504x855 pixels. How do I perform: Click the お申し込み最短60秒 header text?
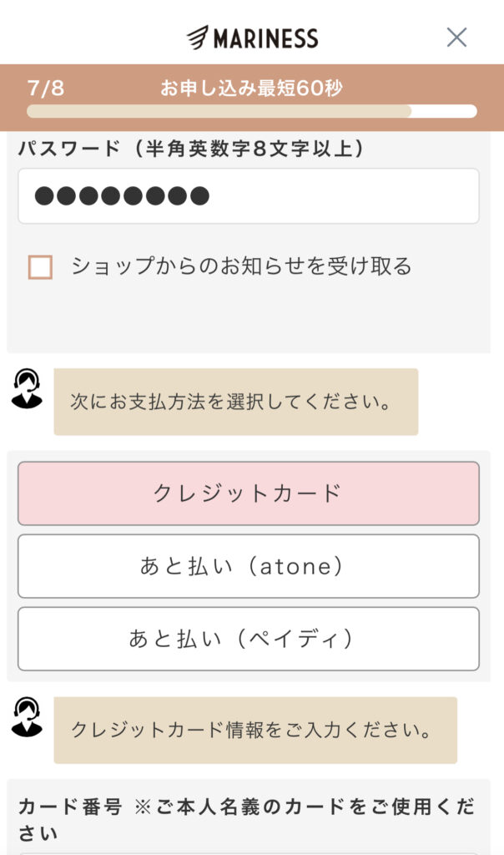point(251,88)
